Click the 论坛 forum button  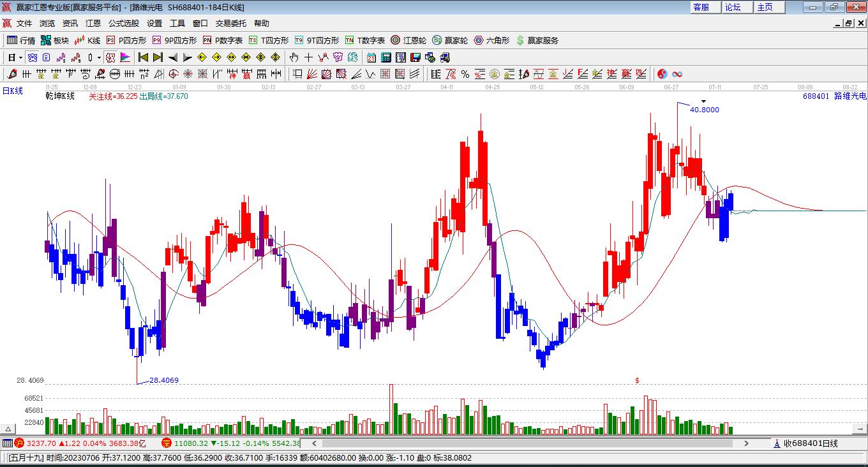coord(737,7)
